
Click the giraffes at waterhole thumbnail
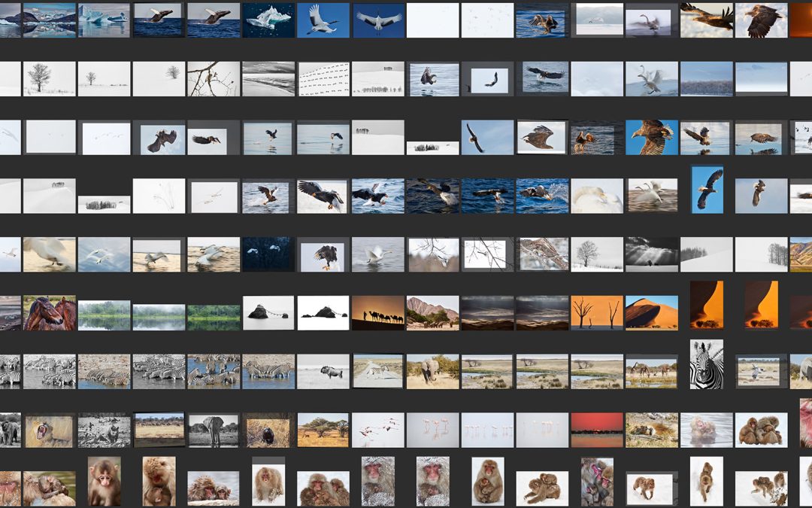click(651, 371)
